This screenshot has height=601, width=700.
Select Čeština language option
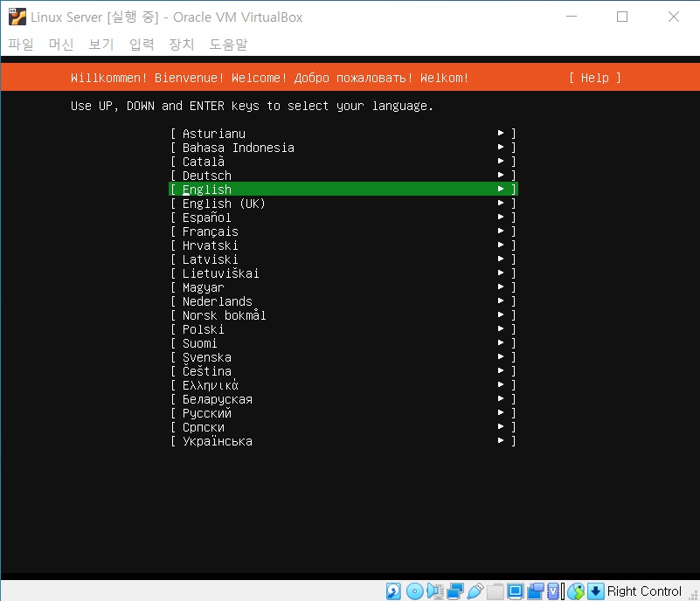[x=343, y=370]
